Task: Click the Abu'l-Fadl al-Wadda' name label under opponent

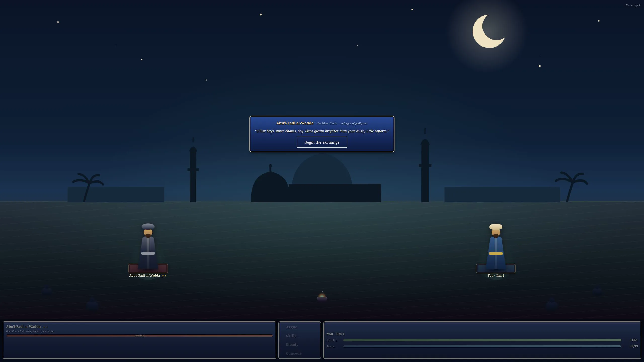Action: pyautogui.click(x=145, y=276)
